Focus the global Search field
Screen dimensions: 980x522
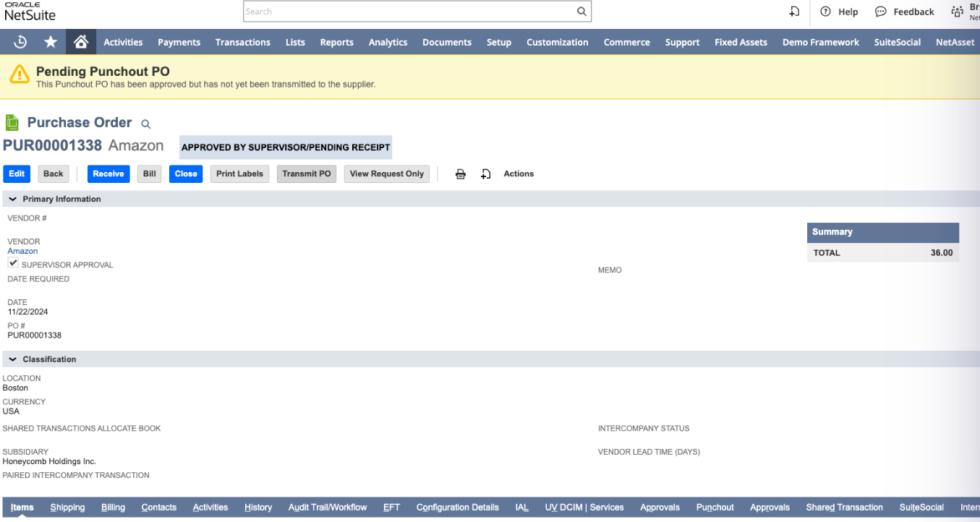(x=409, y=12)
